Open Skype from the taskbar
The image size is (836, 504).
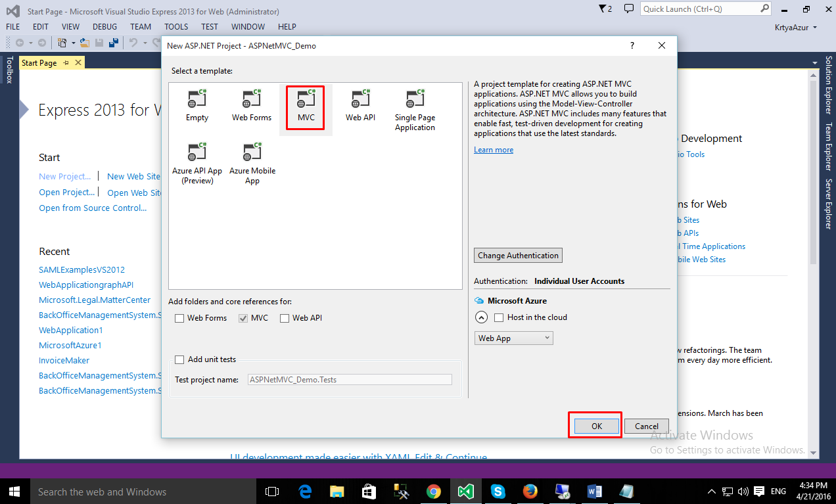498,492
